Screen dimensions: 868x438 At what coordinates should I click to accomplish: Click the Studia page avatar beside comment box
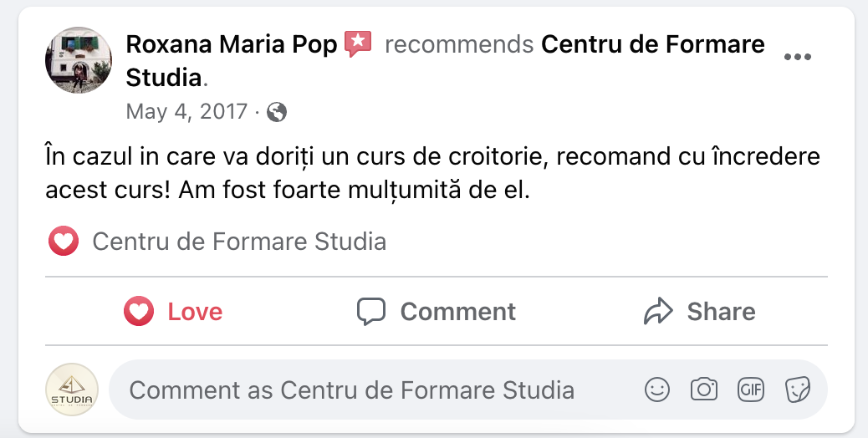coord(72,390)
